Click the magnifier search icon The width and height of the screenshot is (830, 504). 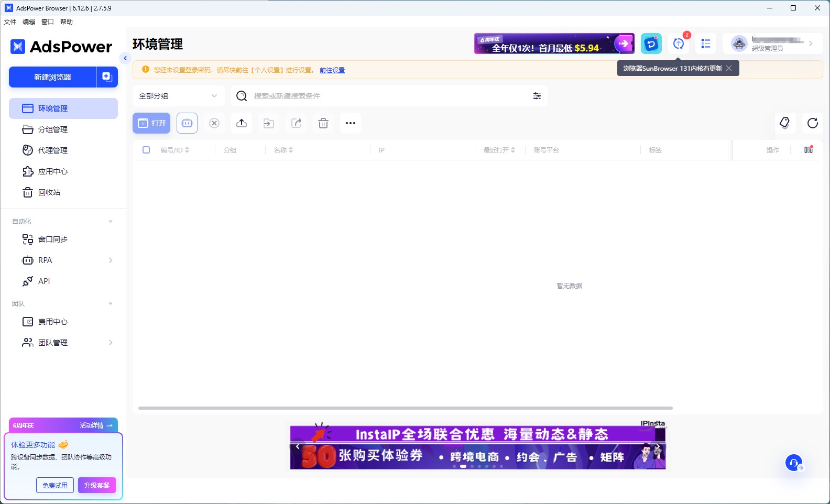242,96
